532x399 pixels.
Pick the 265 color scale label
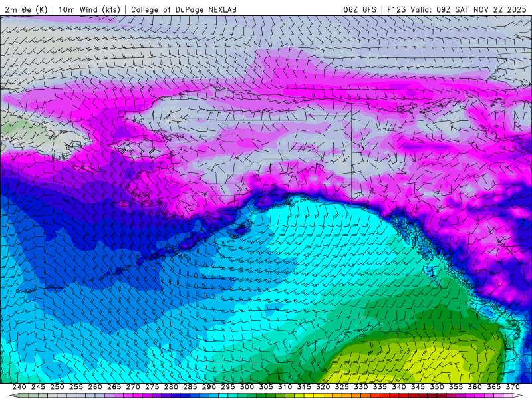point(114,387)
